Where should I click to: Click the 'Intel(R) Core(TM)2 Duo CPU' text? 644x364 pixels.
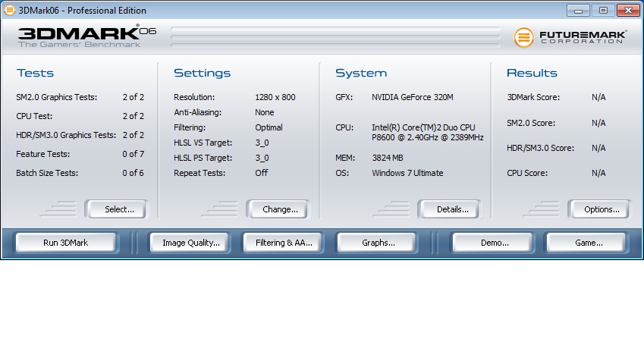tap(423, 127)
